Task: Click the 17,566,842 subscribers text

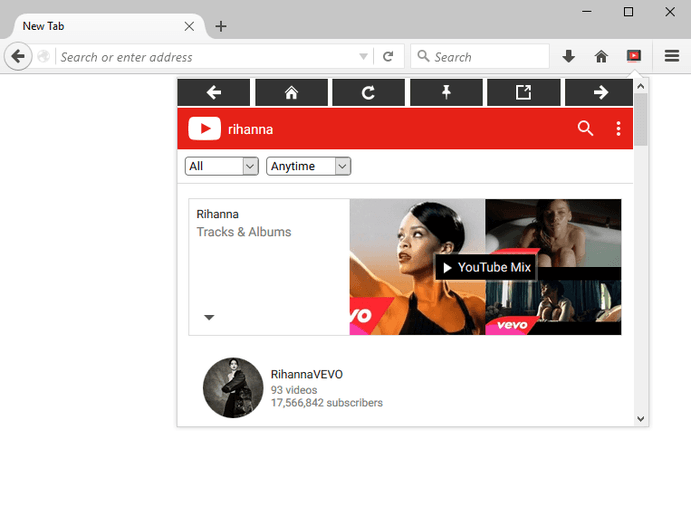Action: coord(327,403)
